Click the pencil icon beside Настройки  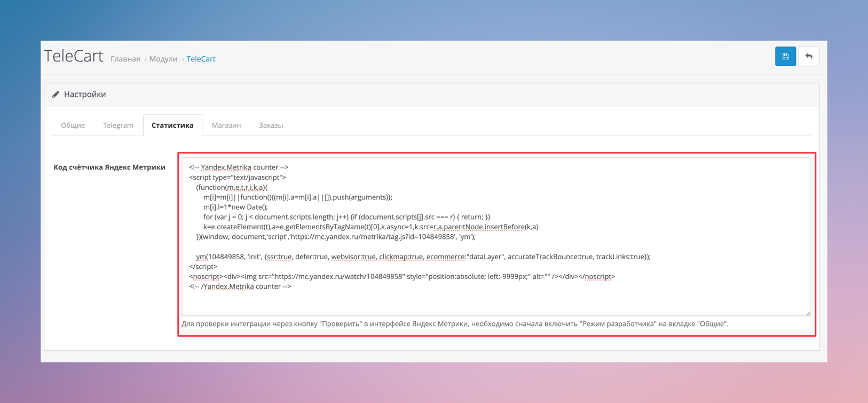point(56,95)
